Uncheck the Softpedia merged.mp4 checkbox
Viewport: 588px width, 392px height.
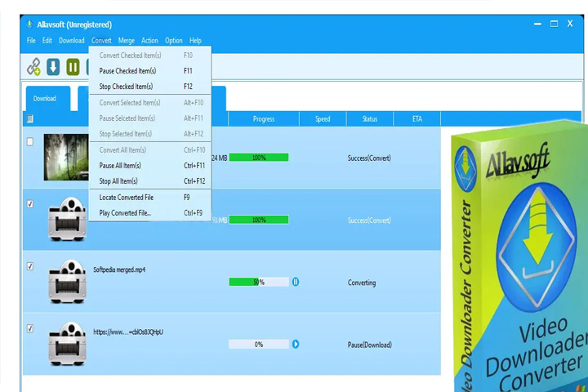[30, 266]
